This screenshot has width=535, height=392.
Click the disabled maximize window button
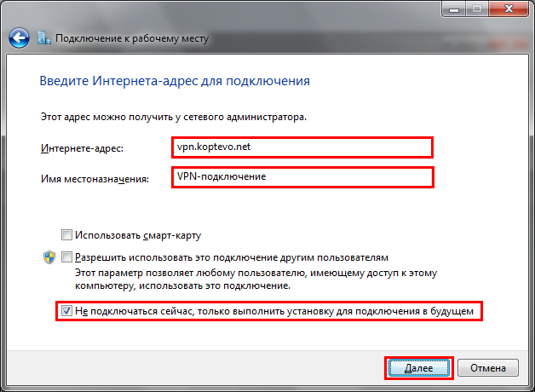477,9
